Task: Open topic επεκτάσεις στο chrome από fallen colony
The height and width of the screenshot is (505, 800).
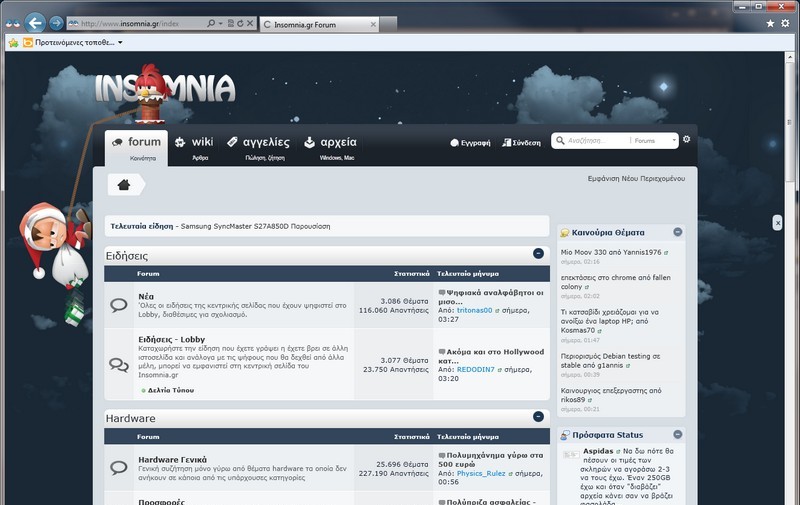Action: click(615, 282)
